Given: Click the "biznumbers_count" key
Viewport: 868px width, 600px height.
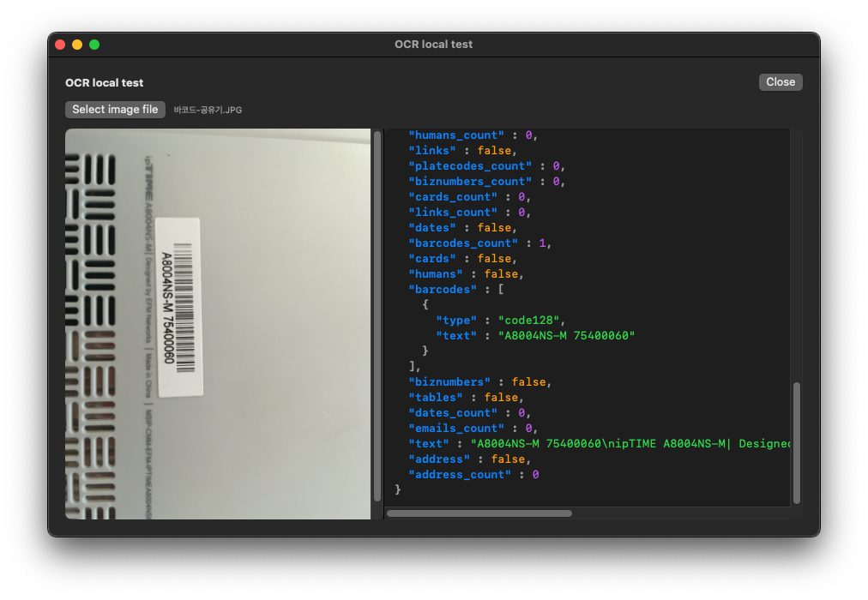Looking at the screenshot, I should click(x=470, y=182).
